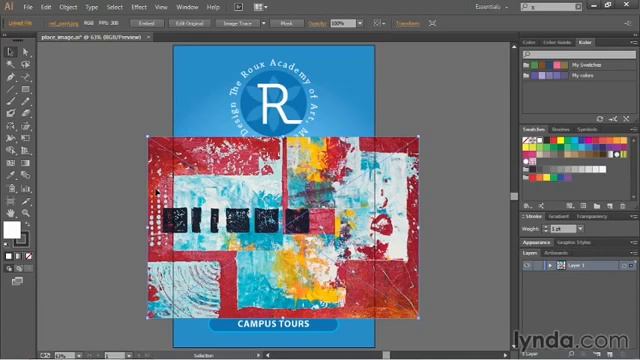Open the Opacity value dropdown arrow
This screenshot has width=640, height=360.
click(360, 23)
